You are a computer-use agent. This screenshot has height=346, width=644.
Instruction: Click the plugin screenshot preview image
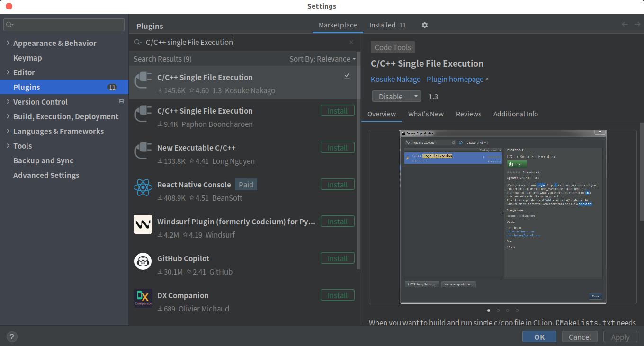pos(503,217)
